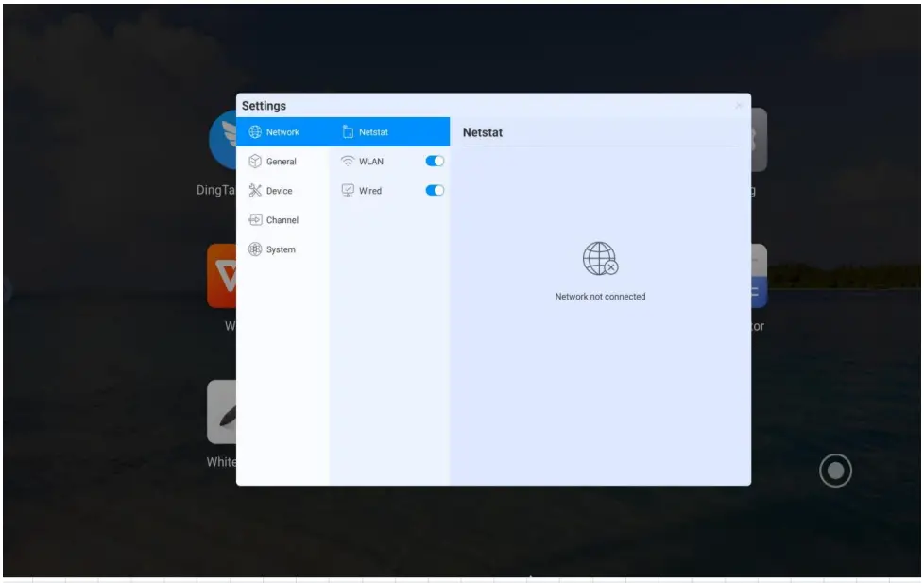This screenshot has height=583, width=924.
Task: Click the Netstat document icon
Action: point(348,132)
